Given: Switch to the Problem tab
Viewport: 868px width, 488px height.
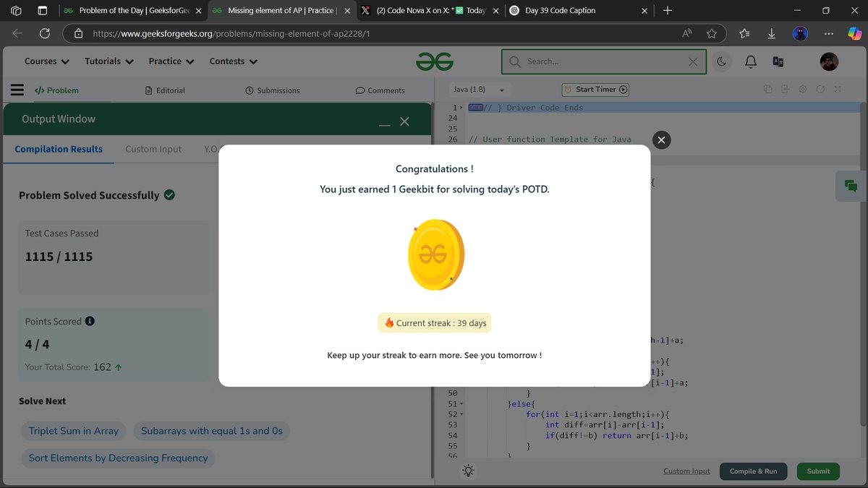Looking at the screenshot, I should pos(56,90).
